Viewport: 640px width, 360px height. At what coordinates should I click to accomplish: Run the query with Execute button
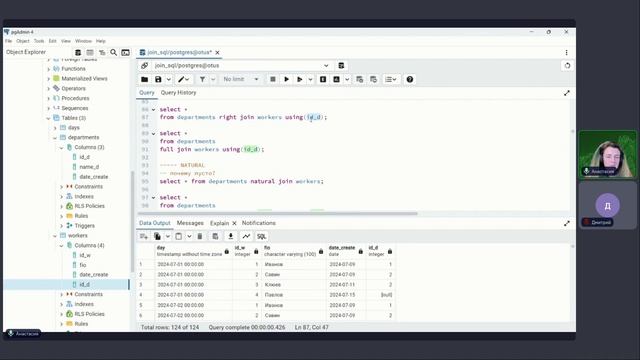tap(286, 79)
